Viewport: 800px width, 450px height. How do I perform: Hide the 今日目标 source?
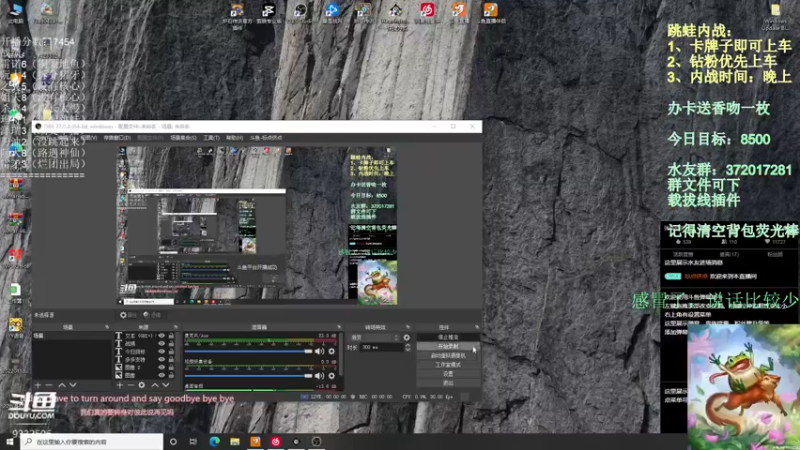[x=162, y=352]
